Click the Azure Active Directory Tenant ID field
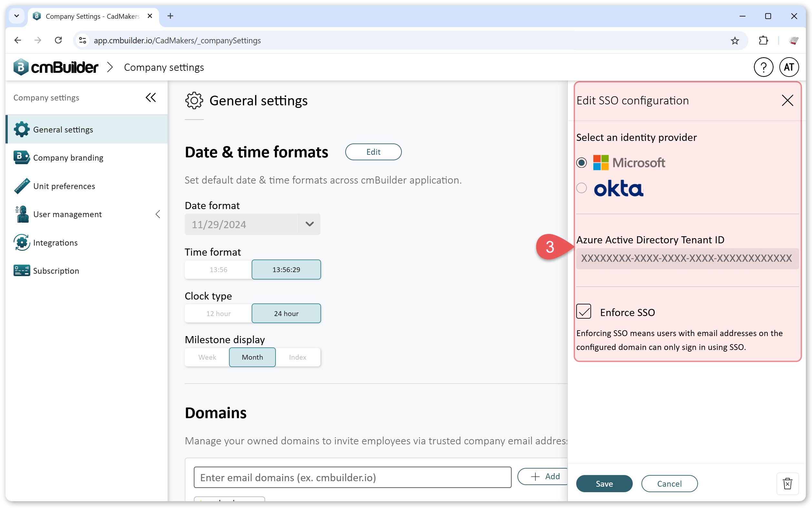This screenshot has height=508, width=812. 687,259
